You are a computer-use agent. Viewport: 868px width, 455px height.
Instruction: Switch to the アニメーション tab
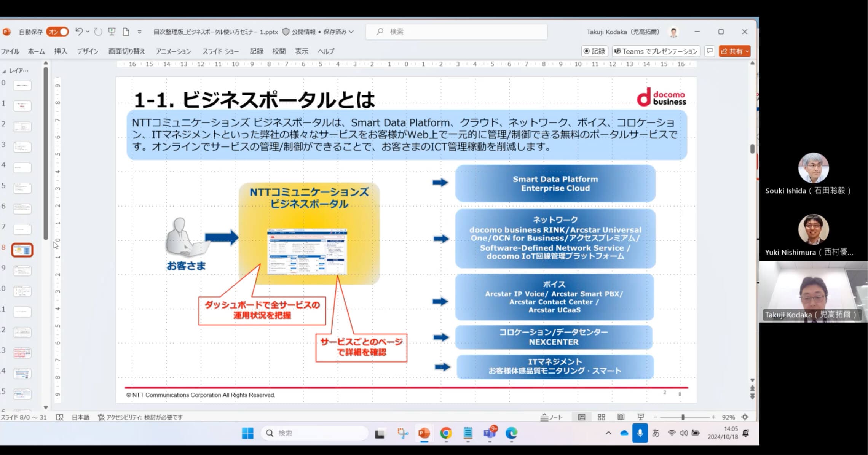[x=173, y=51]
